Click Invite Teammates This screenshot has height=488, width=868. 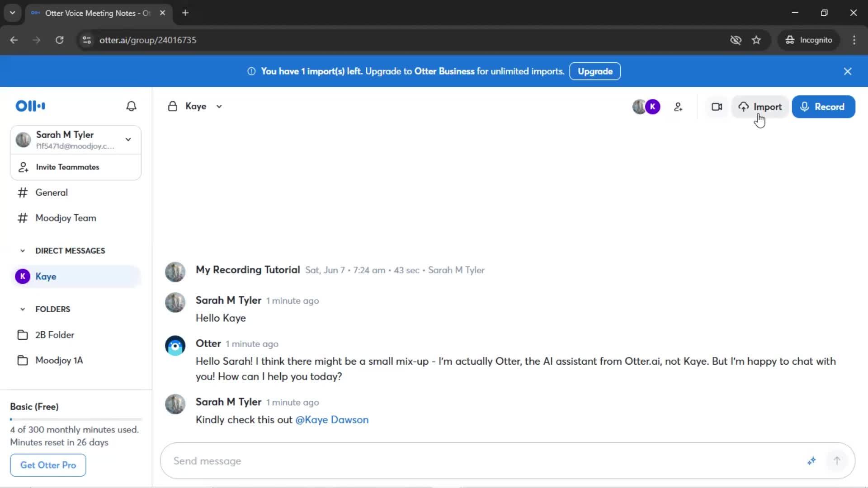pos(75,167)
